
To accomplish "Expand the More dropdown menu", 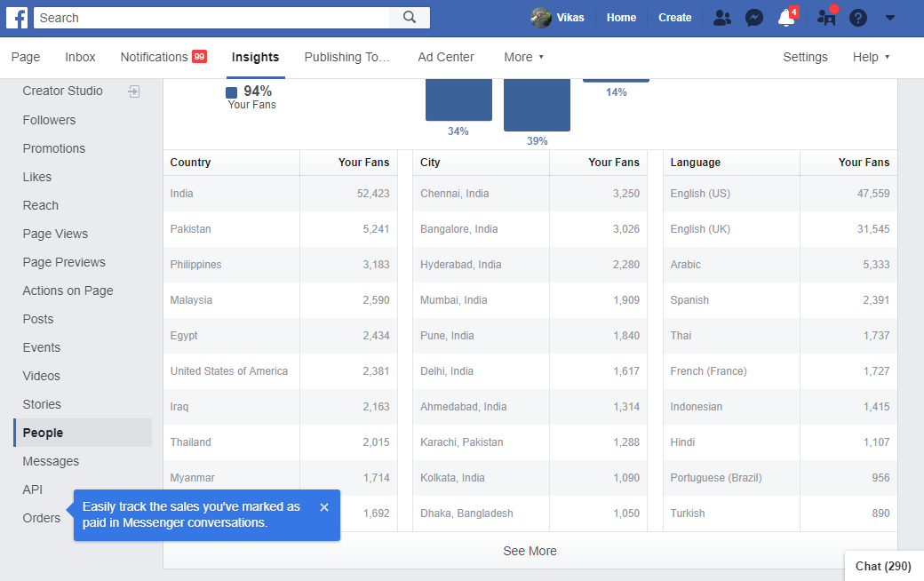I will click(x=523, y=57).
